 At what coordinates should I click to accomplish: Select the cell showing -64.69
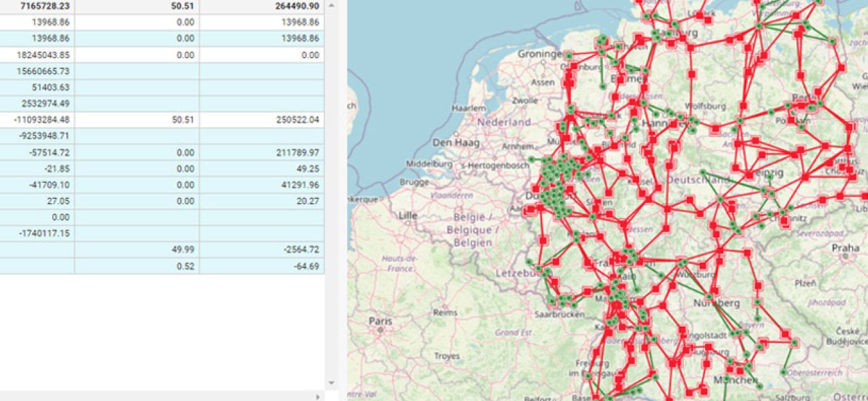[x=262, y=266]
